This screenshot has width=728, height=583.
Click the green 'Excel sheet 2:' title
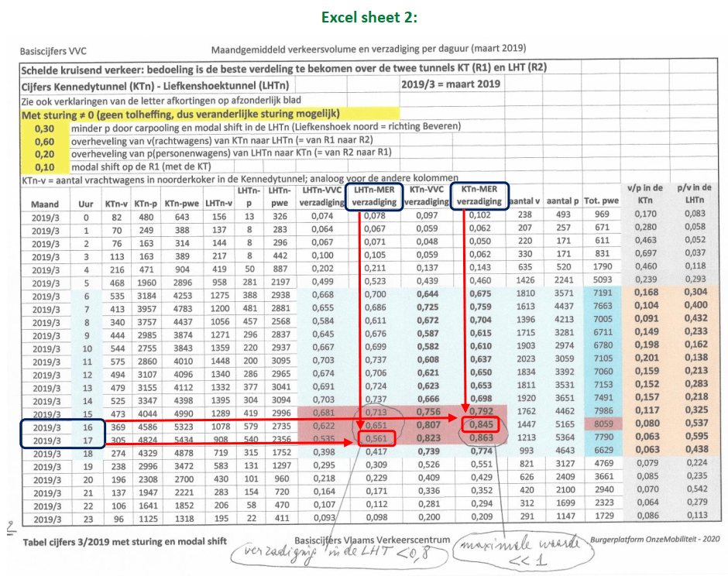coord(363,16)
